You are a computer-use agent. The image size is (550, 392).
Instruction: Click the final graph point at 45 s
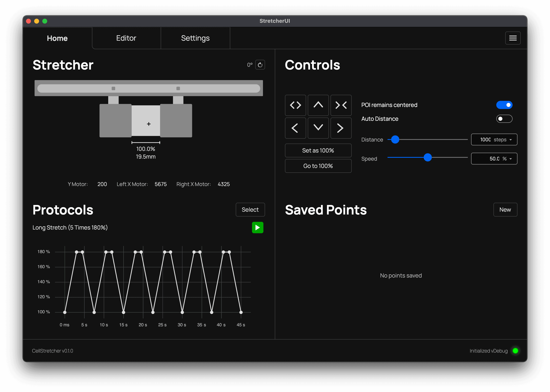click(x=241, y=312)
